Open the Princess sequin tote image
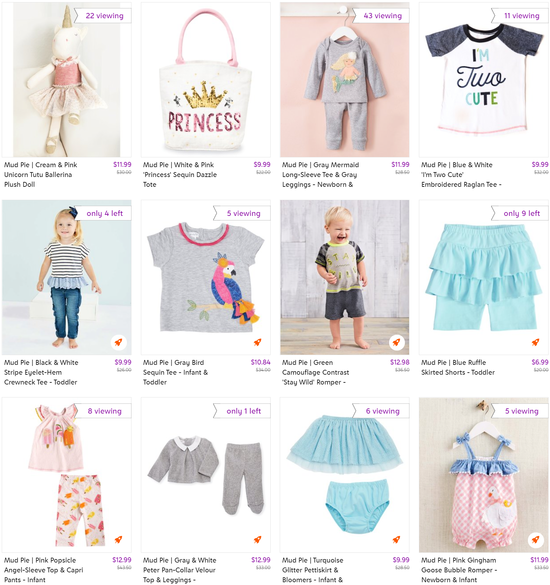The width and height of the screenshot is (550, 585). [206, 79]
